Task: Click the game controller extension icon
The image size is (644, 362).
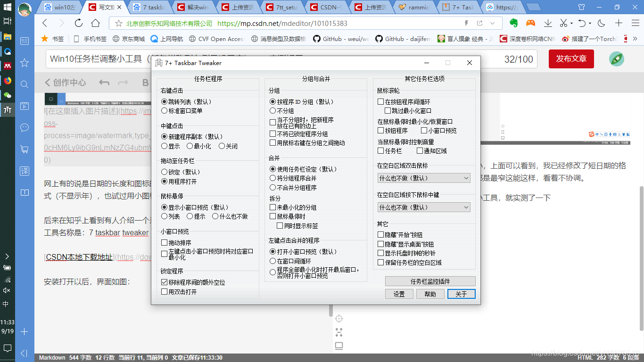Action: (531, 23)
